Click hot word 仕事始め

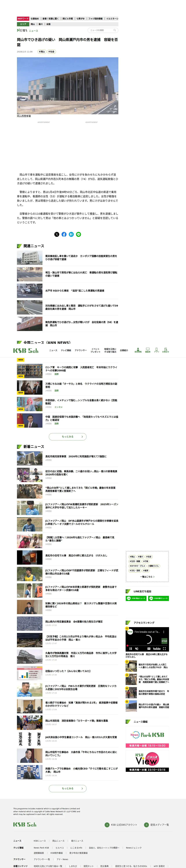pos(35,19)
